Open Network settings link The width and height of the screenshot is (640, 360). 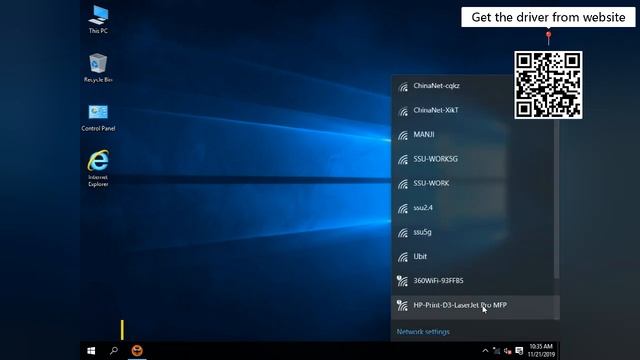pyautogui.click(x=423, y=332)
